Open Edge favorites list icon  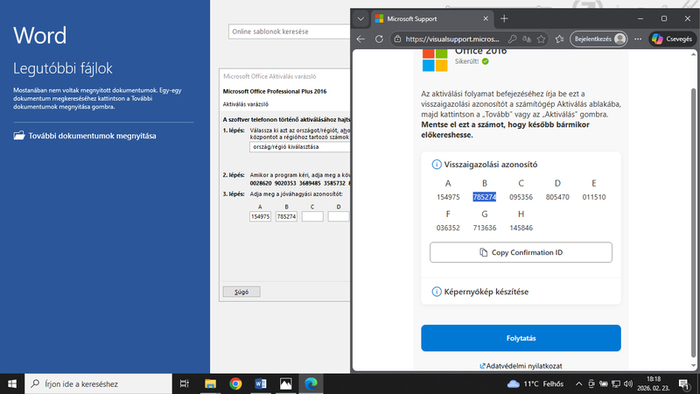coord(559,39)
